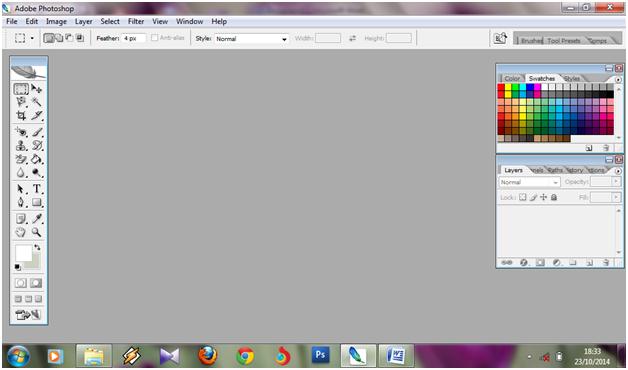Screen dimensions: 628x370
Task: Open the Swatches palette options menu arrow
Action: click(618, 79)
